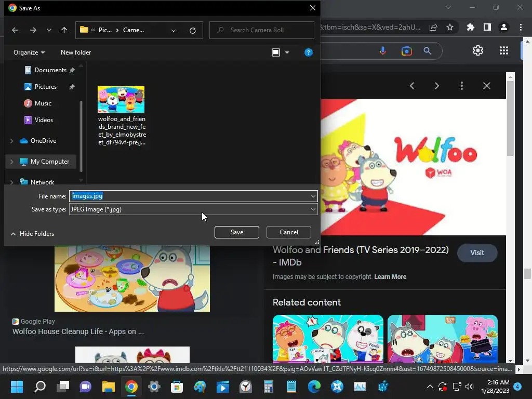Go forward in Save As dialog
This screenshot has height=399, width=532.
click(x=33, y=30)
